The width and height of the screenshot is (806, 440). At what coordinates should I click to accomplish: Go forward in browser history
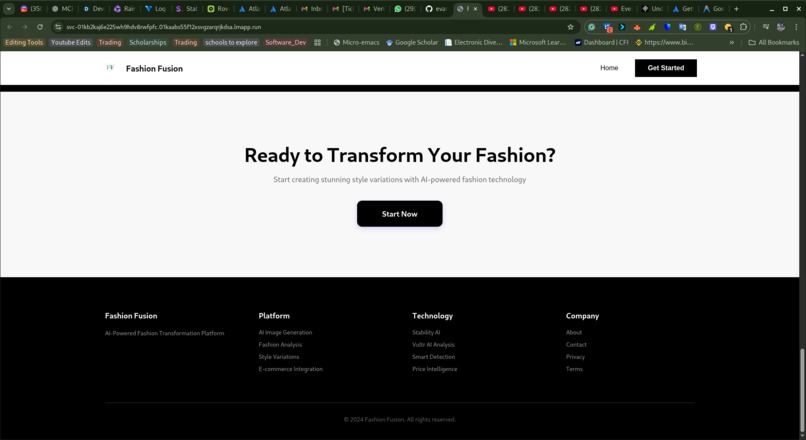pos(24,27)
